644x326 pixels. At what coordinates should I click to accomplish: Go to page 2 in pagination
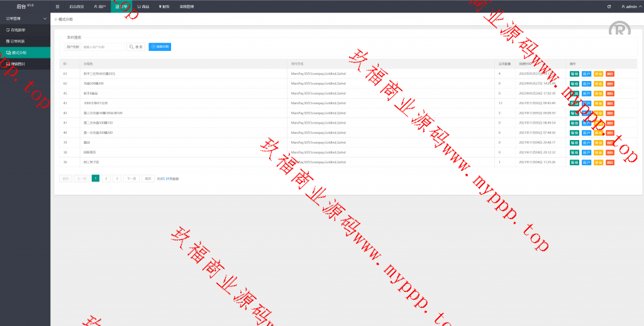[106, 178]
